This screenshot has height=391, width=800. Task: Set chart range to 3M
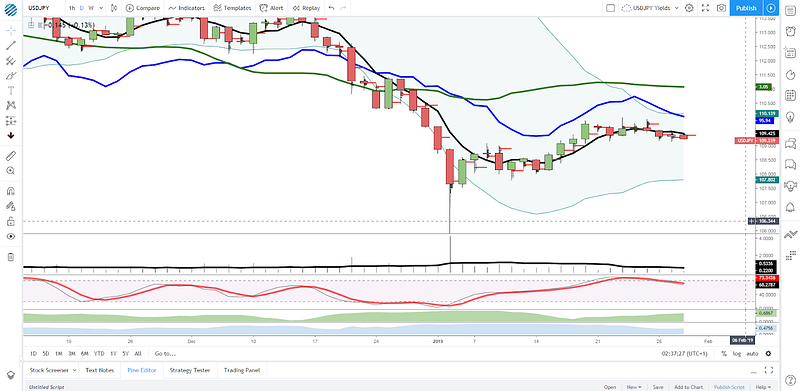point(72,353)
